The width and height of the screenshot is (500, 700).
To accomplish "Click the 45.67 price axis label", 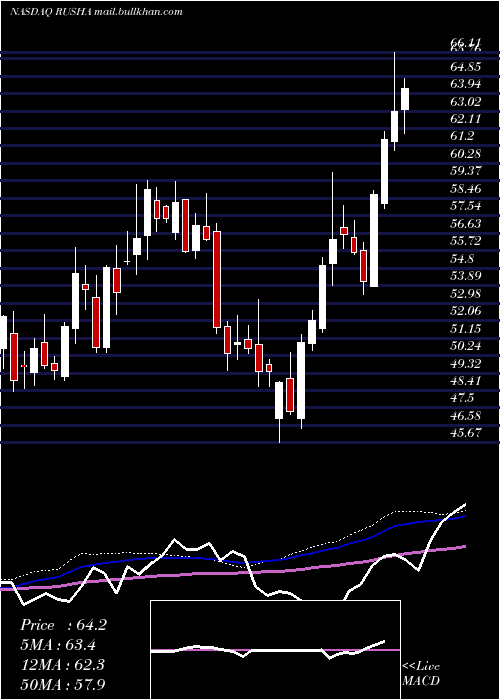I will pyautogui.click(x=466, y=433).
